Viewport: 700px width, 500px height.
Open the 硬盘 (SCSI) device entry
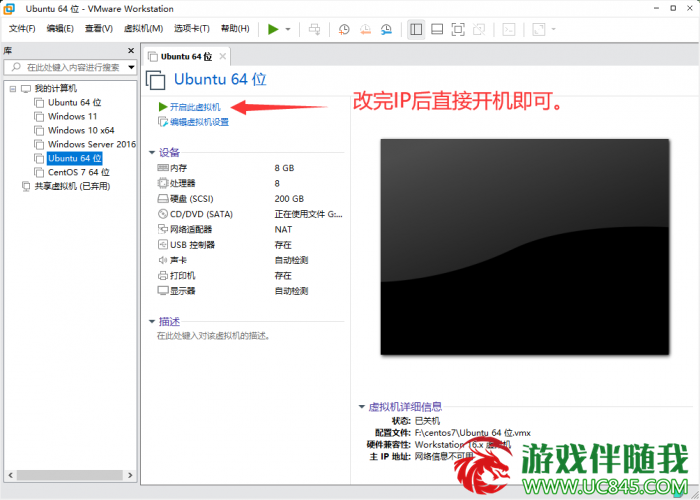[192, 199]
